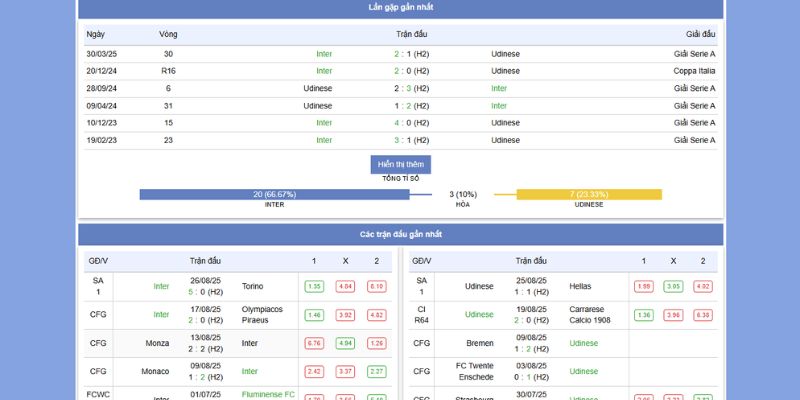Click the 'Các trận đấu gần nhất' section header

401,235
